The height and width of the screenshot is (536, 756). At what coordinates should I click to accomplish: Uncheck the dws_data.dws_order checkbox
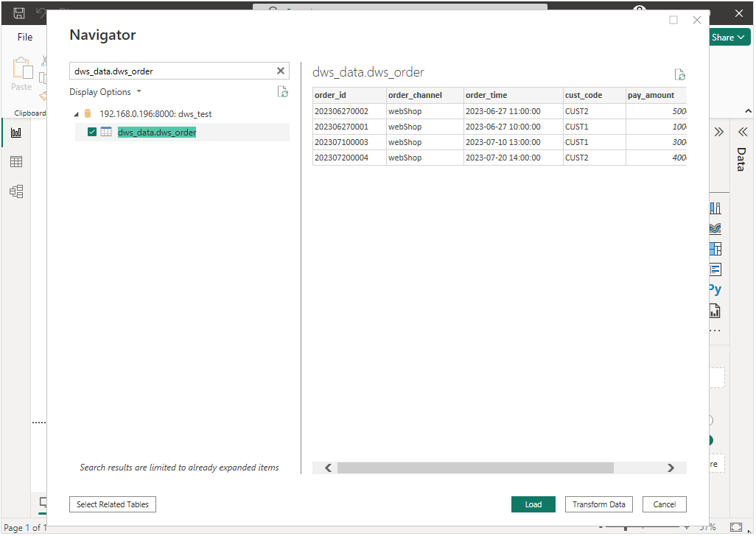click(x=92, y=132)
